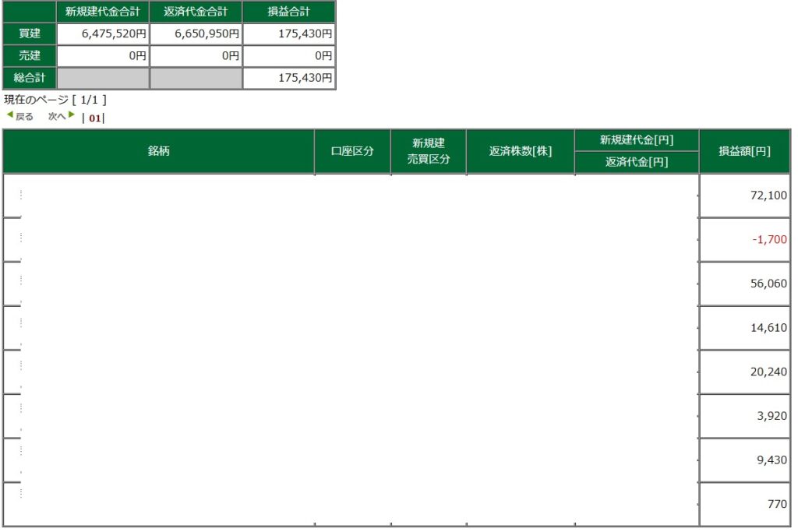The width and height of the screenshot is (798, 532).
Task: Select the 56,060 profit cell
Action: [x=768, y=284]
